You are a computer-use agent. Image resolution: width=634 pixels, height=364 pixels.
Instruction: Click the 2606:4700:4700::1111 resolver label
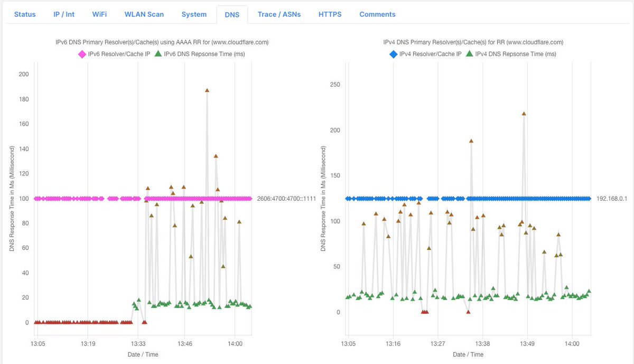286,198
